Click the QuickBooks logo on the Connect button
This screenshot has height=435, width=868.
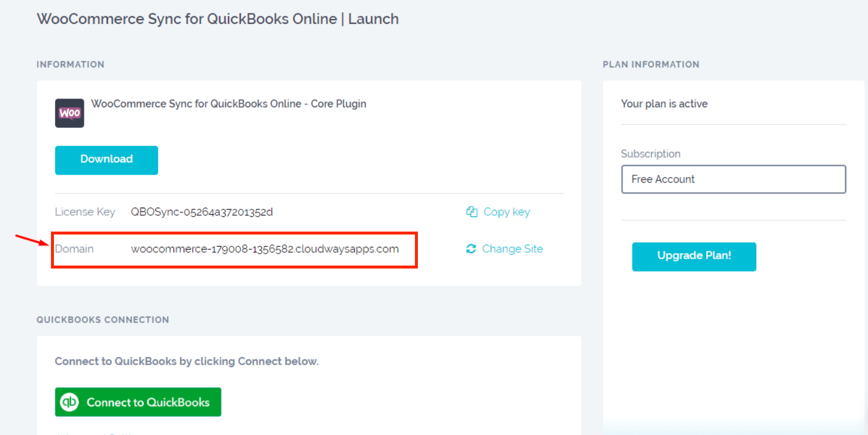(x=70, y=402)
